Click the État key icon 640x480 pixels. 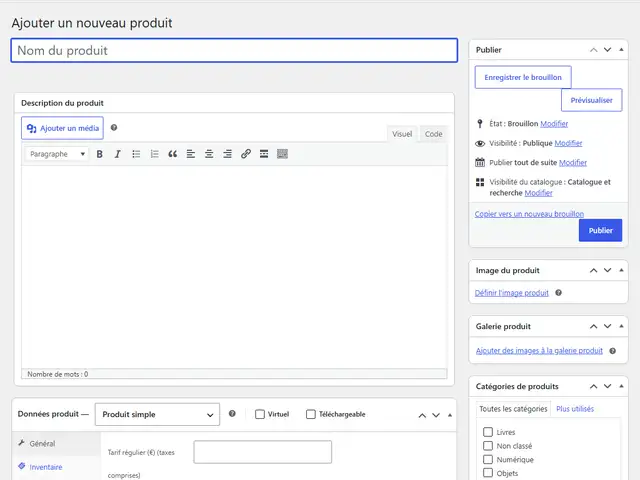point(480,124)
